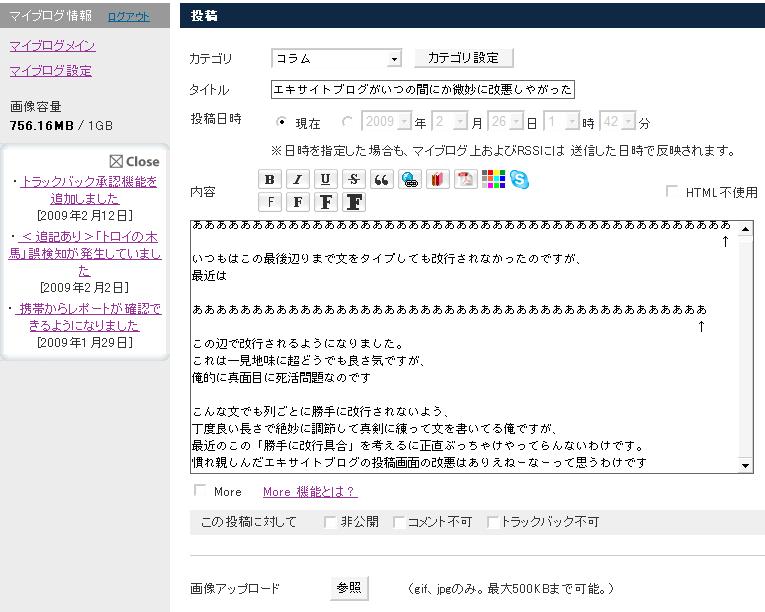Insert a hyperlink with the globe-chain icon
Image resolution: width=765 pixels, height=612 pixels.
(x=410, y=180)
